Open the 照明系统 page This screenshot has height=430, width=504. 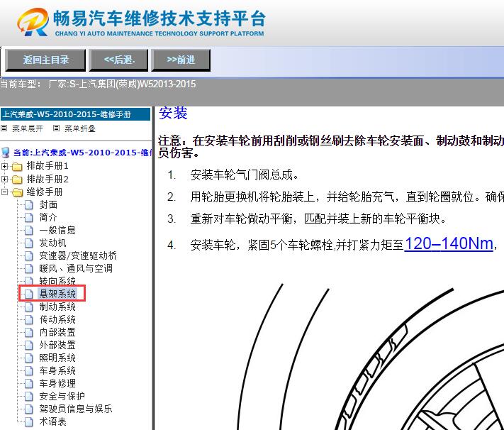click(57, 358)
